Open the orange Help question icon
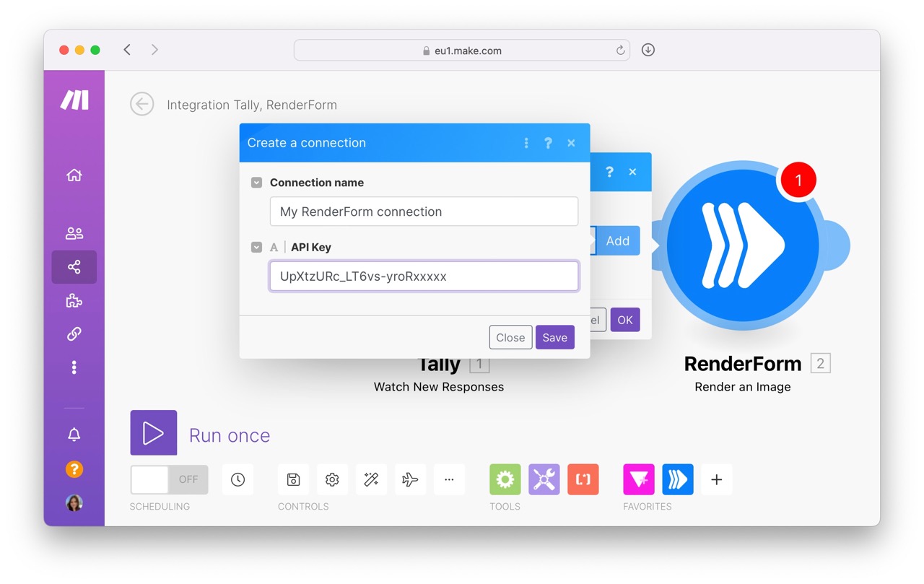Viewport: 924px width, 584px height. pos(74,469)
